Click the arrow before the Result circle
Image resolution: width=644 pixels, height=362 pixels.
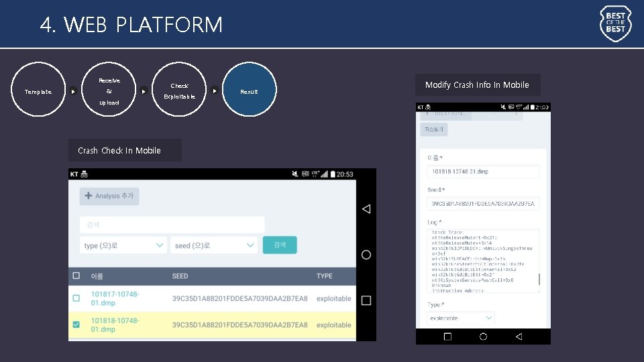[215, 91]
